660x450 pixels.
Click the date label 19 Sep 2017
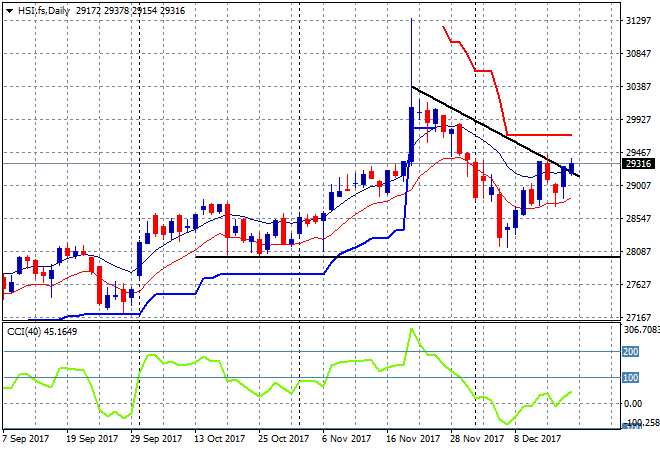92,439
